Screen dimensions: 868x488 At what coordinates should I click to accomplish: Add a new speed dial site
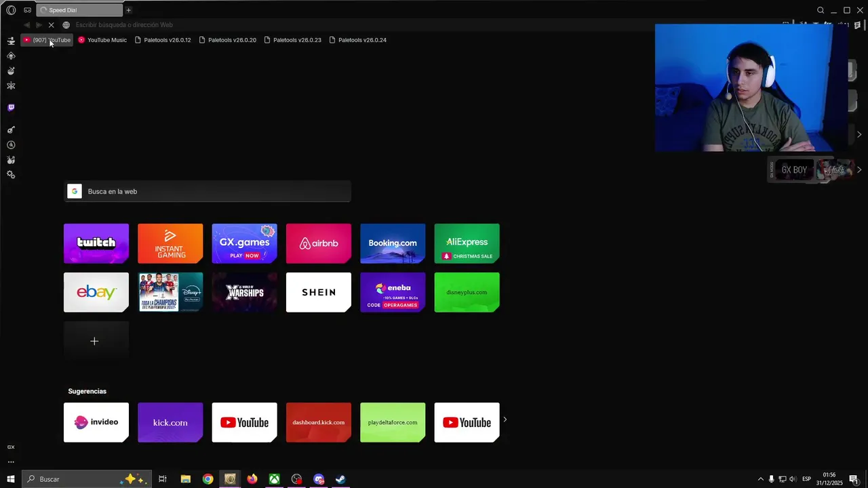(96, 341)
